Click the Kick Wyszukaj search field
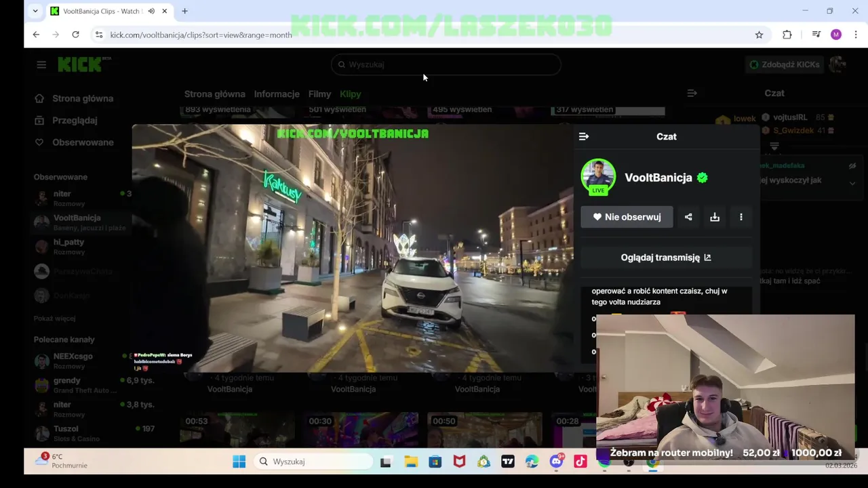The width and height of the screenshot is (868, 488). tap(446, 64)
